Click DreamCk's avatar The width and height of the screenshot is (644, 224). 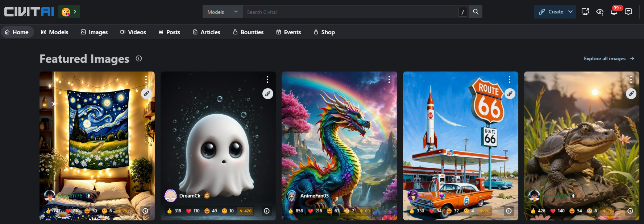pos(170,196)
